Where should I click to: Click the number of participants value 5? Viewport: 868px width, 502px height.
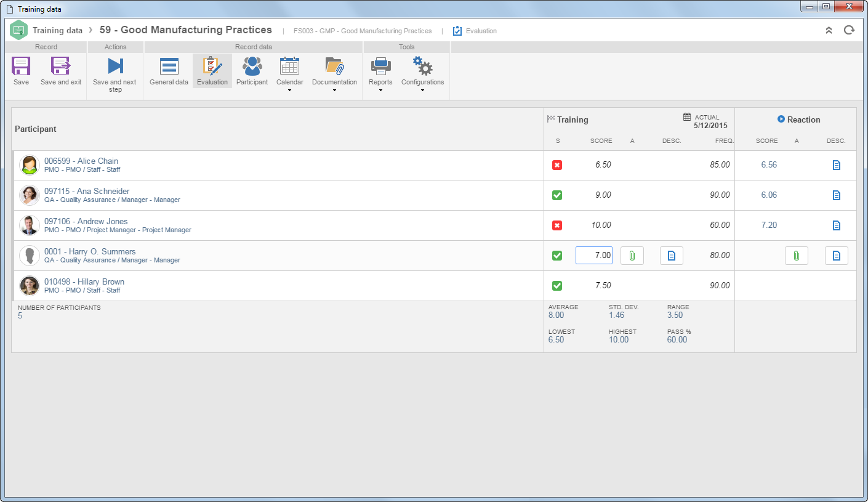pos(20,315)
